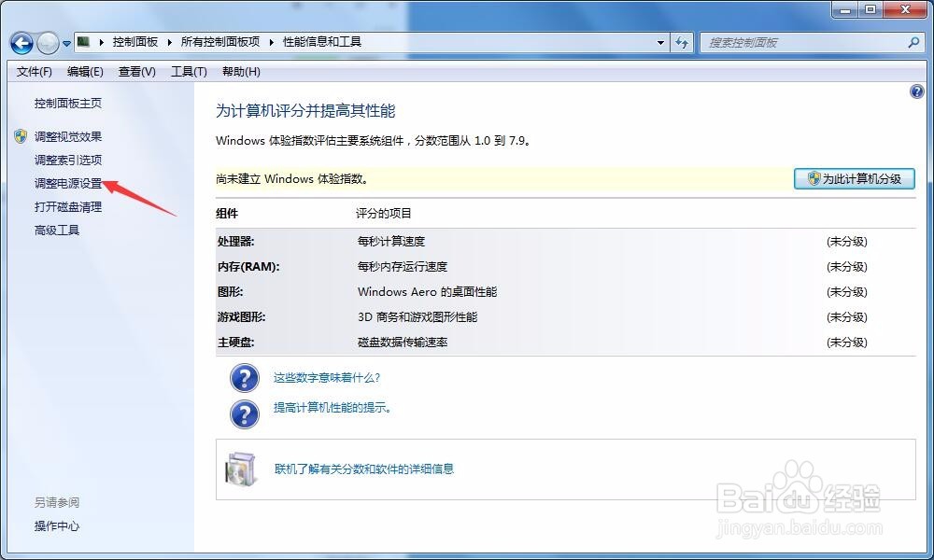Open 打开磁盘清理 link
This screenshot has height=560, width=934.
68,207
